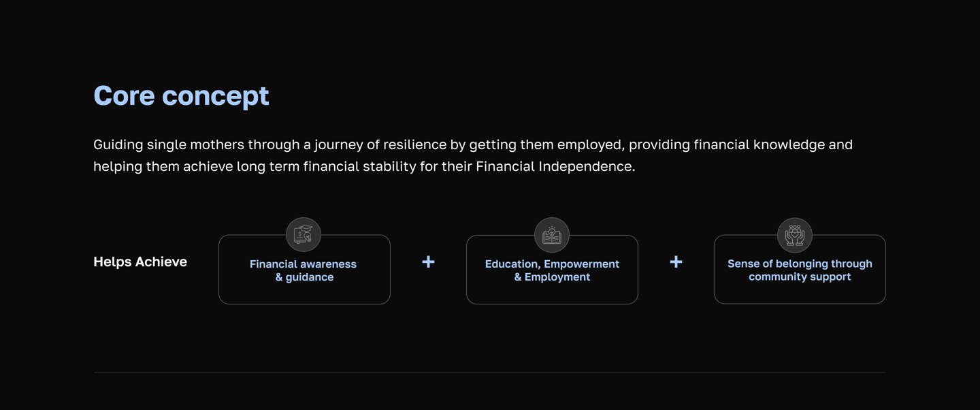Click the book and lightbulb education icon

coord(552,235)
